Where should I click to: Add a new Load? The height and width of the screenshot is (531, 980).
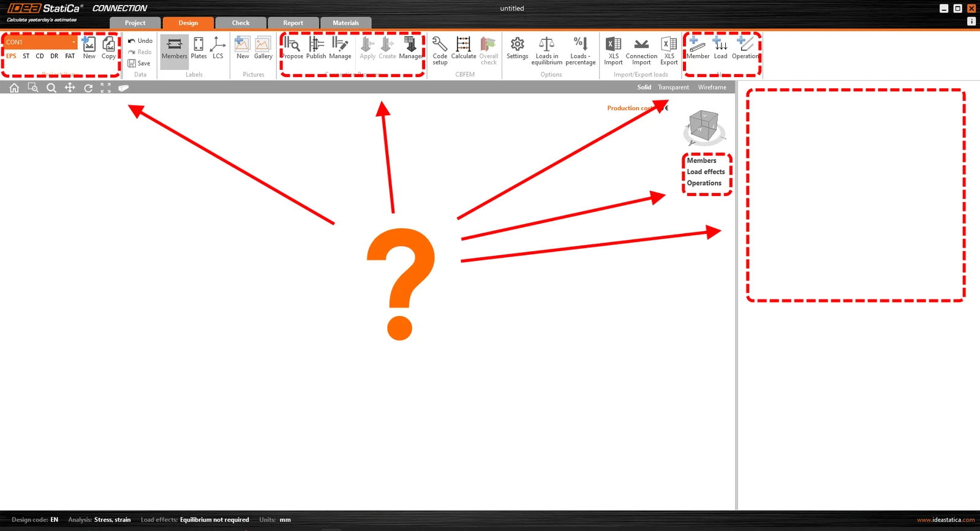coord(720,48)
